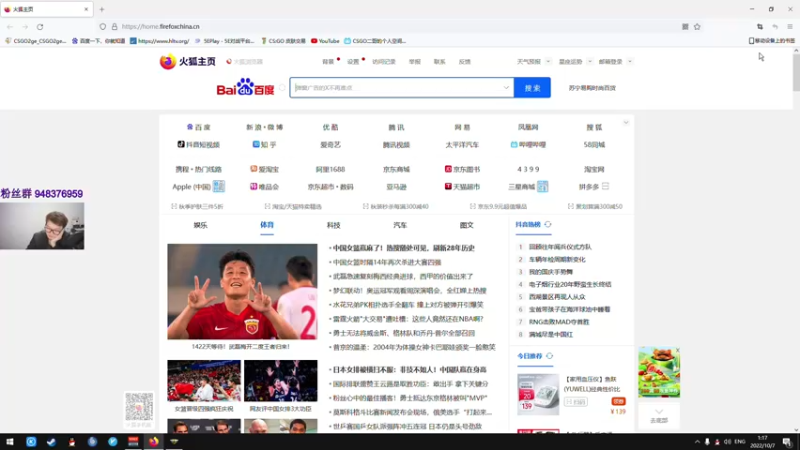Open the 哔哩哔哩 site link
The width and height of the screenshot is (800, 450).
click(x=528, y=145)
